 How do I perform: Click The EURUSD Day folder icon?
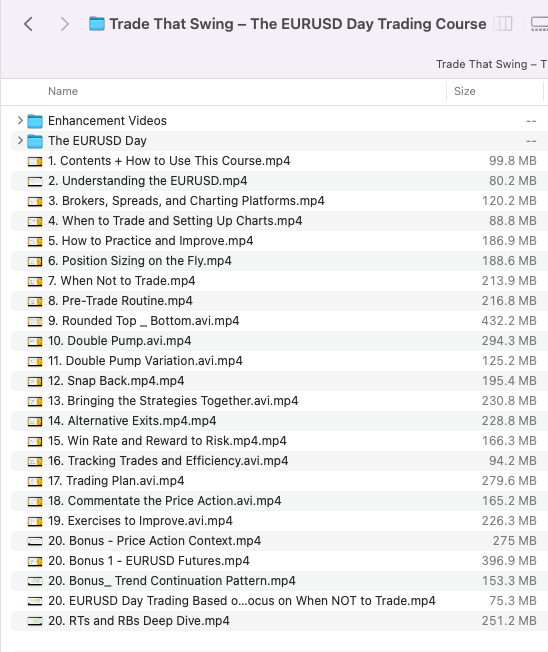tap(35, 141)
